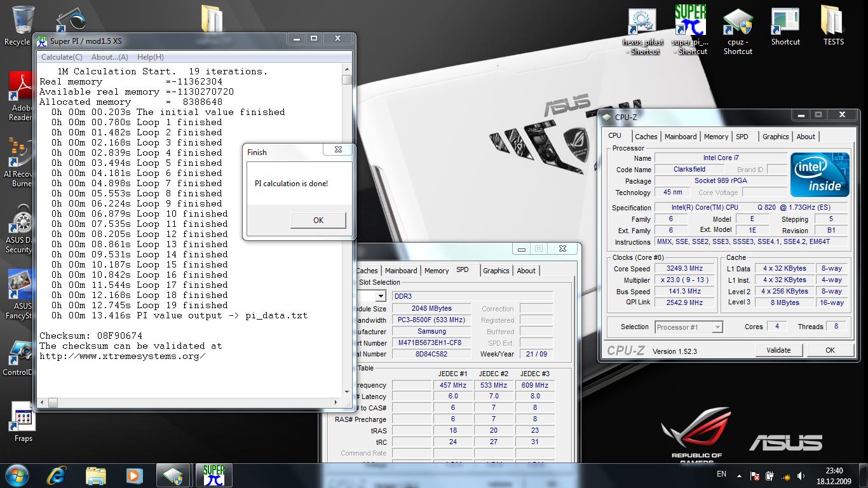Open the Calculate(C) menu in Super PI

[x=62, y=57]
